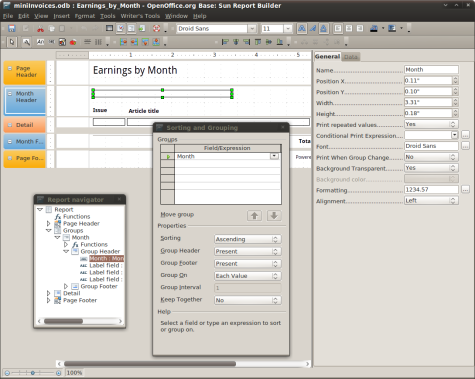Click the Font Color icon

tap(374, 29)
